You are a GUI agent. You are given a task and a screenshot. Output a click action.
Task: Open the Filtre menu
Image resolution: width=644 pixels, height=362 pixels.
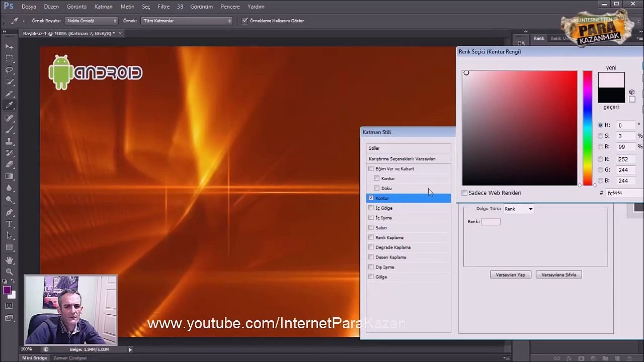coord(164,7)
